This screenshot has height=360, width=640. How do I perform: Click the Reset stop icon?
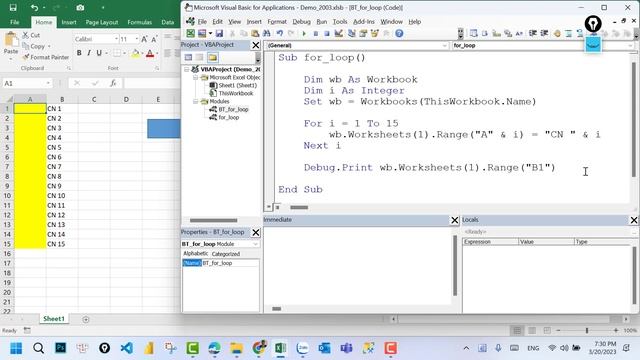[327, 33]
